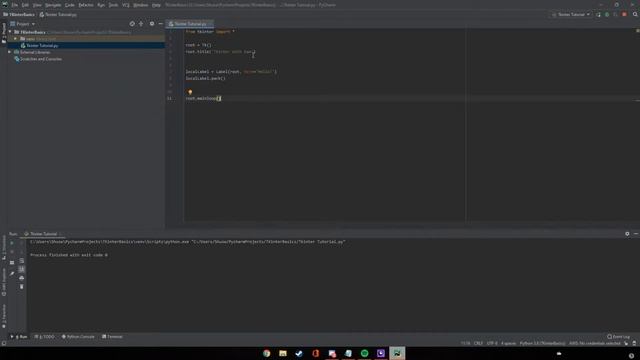Hide the Run panel using minus icon
This screenshot has width=640, height=360.
pos(636,234)
